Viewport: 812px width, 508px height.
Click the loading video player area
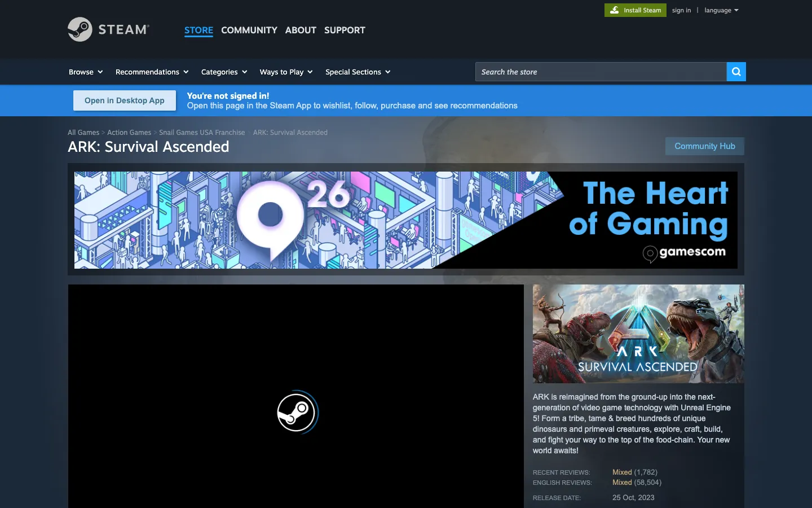point(296,396)
